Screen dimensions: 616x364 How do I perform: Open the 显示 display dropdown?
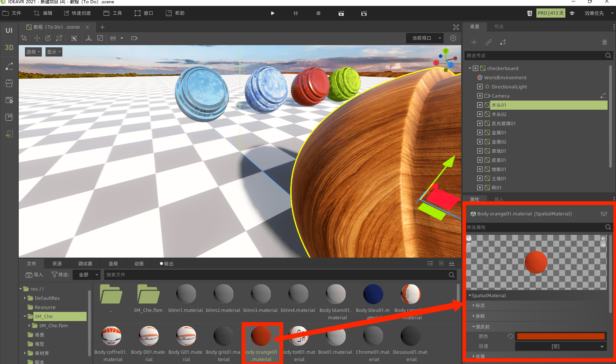[x=54, y=52]
